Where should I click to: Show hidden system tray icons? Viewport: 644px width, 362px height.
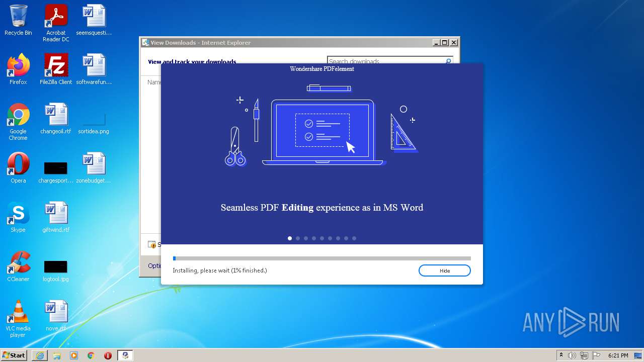point(561,355)
